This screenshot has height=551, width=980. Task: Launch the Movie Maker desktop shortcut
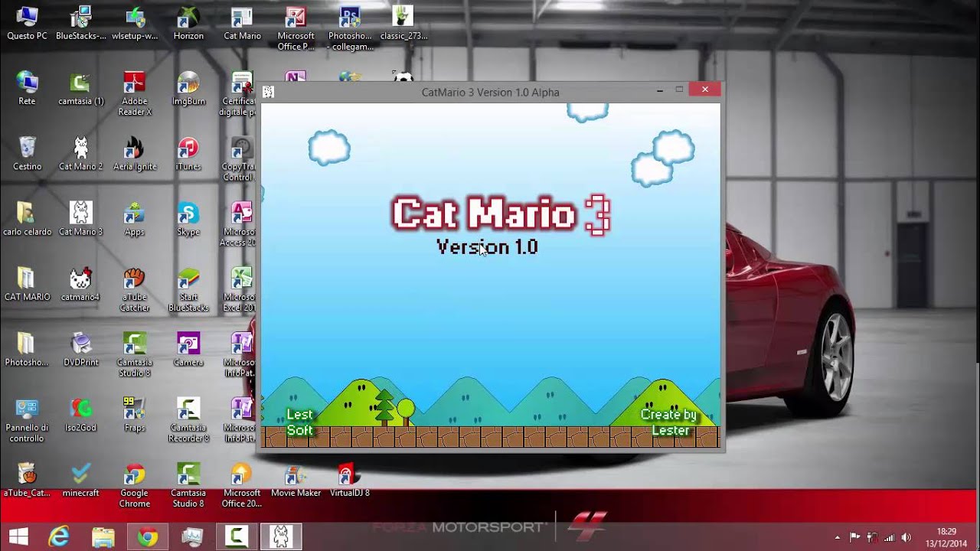[296, 480]
